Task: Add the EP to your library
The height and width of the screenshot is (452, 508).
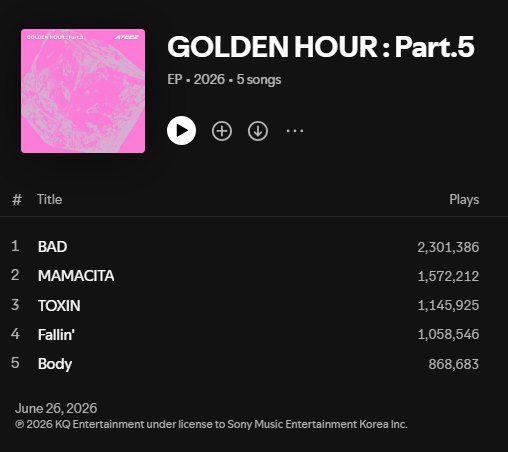Action: 222,131
